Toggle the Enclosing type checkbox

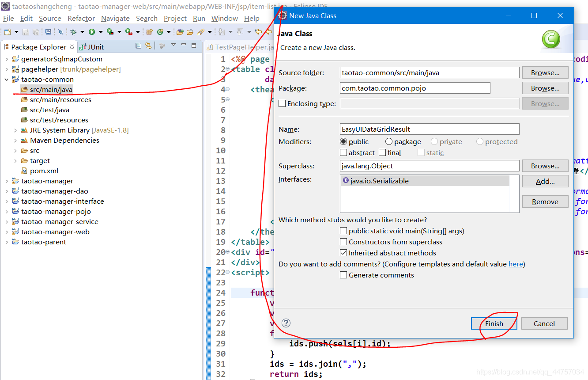282,103
